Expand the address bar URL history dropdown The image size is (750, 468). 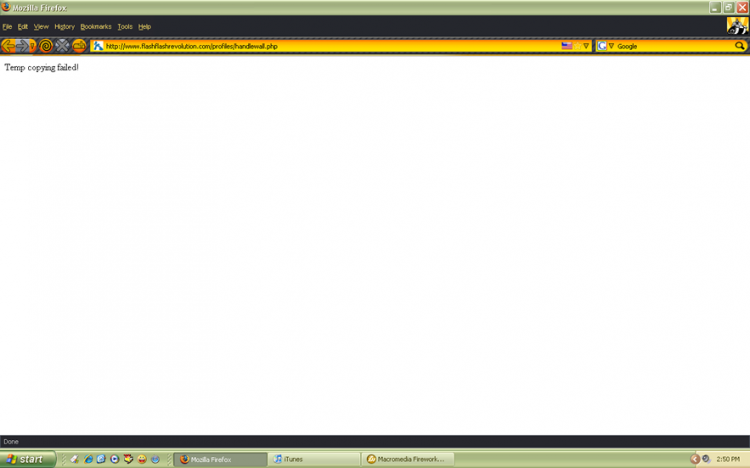coord(586,46)
